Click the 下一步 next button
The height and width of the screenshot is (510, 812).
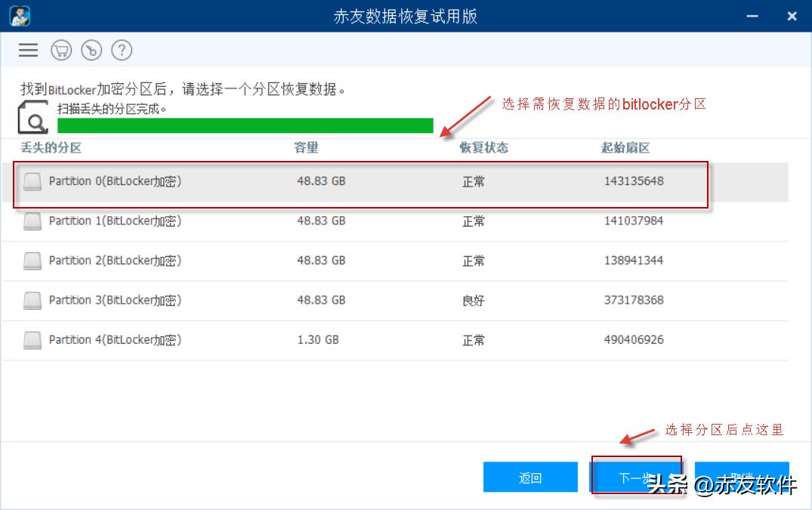click(637, 478)
